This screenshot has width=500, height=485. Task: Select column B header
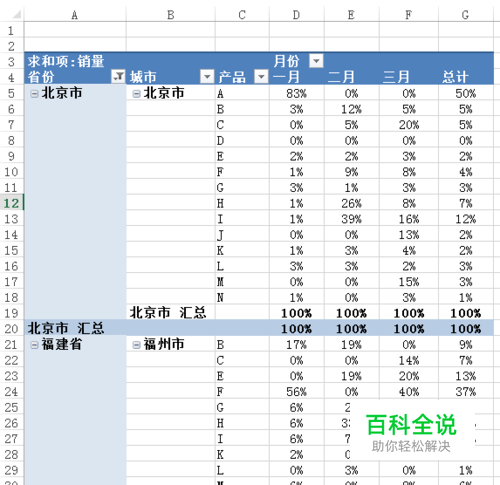(171, 15)
